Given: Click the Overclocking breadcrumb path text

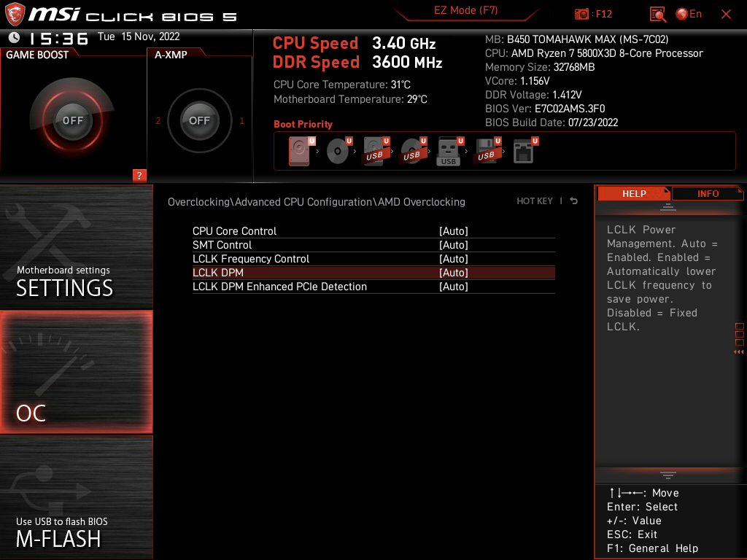Looking at the screenshot, I should tap(317, 202).
